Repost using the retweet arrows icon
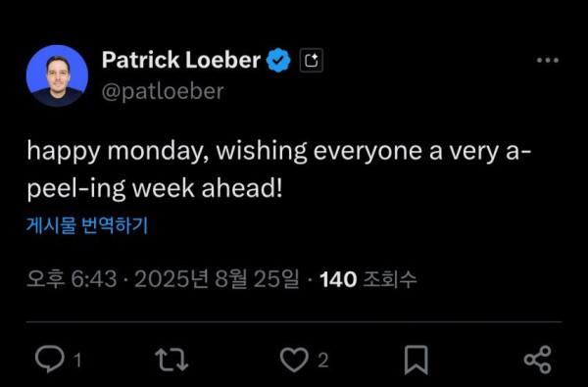This screenshot has width=588, height=387. tap(171, 360)
